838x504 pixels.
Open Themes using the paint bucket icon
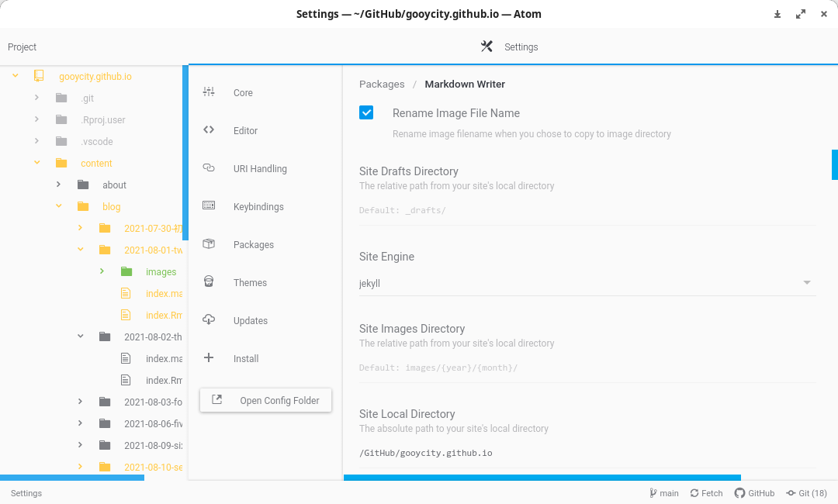209,282
